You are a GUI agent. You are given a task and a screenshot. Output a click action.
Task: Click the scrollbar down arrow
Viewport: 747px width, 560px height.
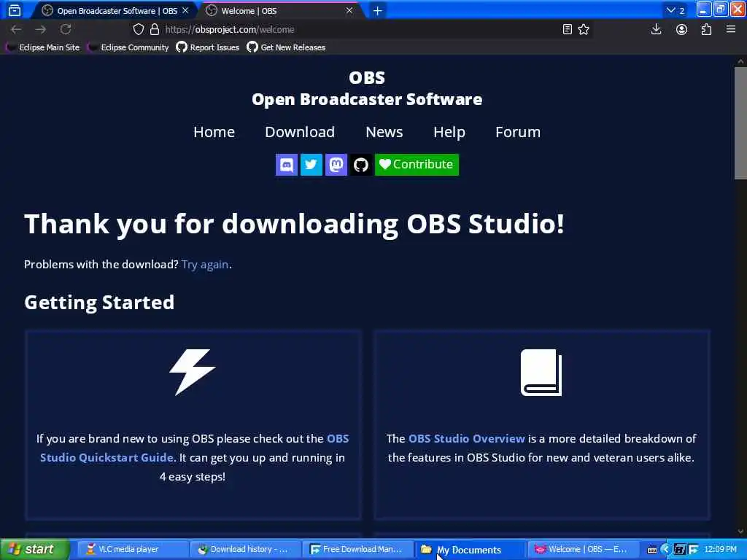[740, 531]
